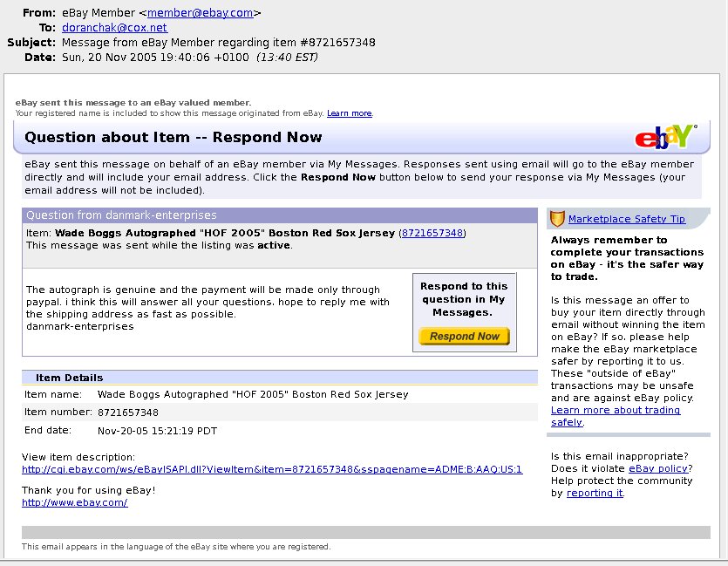Click the item number value 8721657348 in Item Details
The width and height of the screenshot is (728, 566).
pos(127,413)
